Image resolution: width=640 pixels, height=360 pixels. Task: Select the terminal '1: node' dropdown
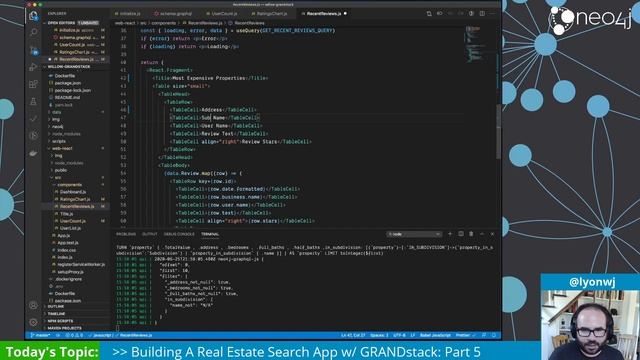pyautogui.click(x=414, y=234)
